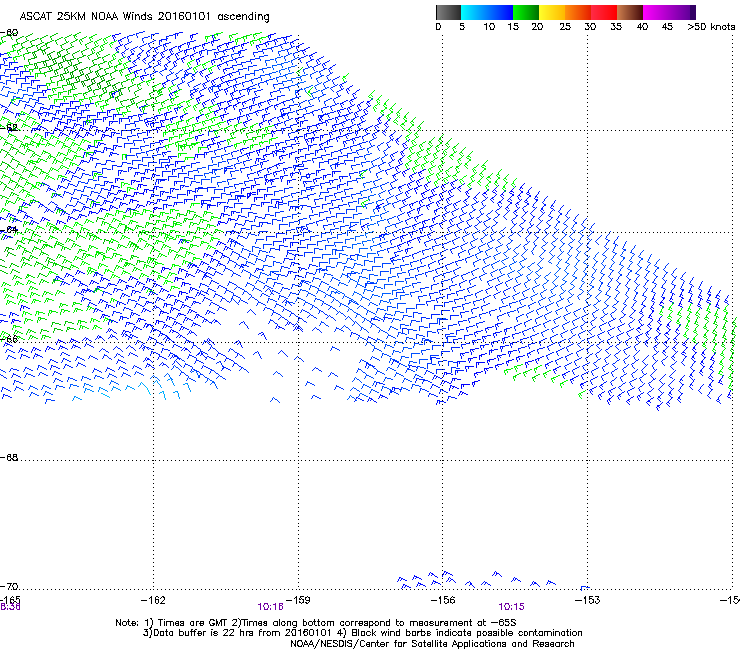Click the purple 10:16 pass time label
740x650 pixels.
click(270, 607)
